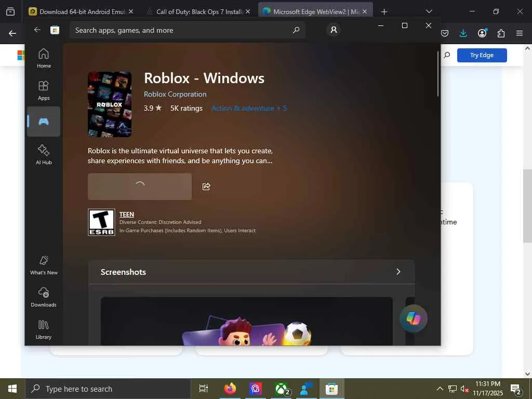Open browser extensions puzzle icon
532x399 pixels.
click(x=501, y=33)
